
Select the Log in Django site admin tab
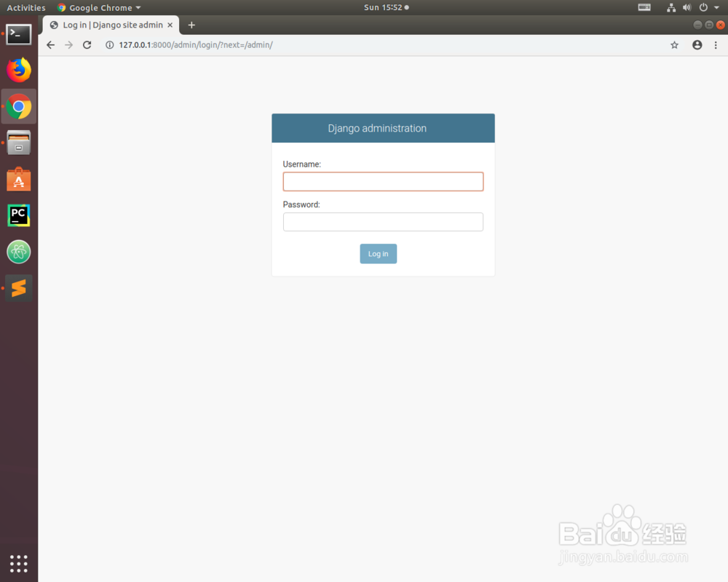coord(112,25)
